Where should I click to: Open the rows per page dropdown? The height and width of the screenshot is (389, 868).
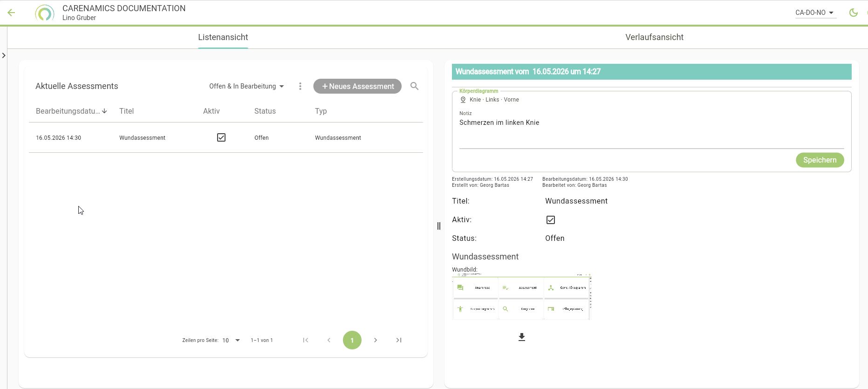pyautogui.click(x=231, y=340)
